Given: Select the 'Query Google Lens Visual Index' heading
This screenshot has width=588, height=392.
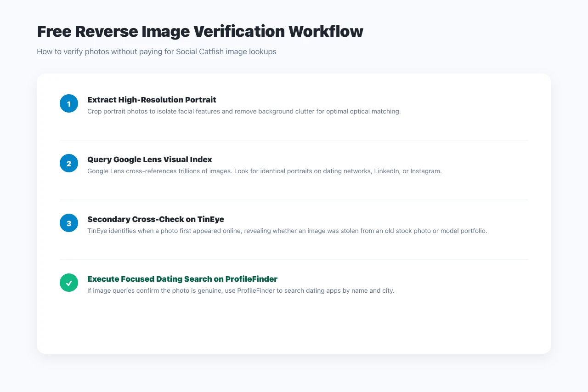Looking at the screenshot, I should (x=150, y=159).
